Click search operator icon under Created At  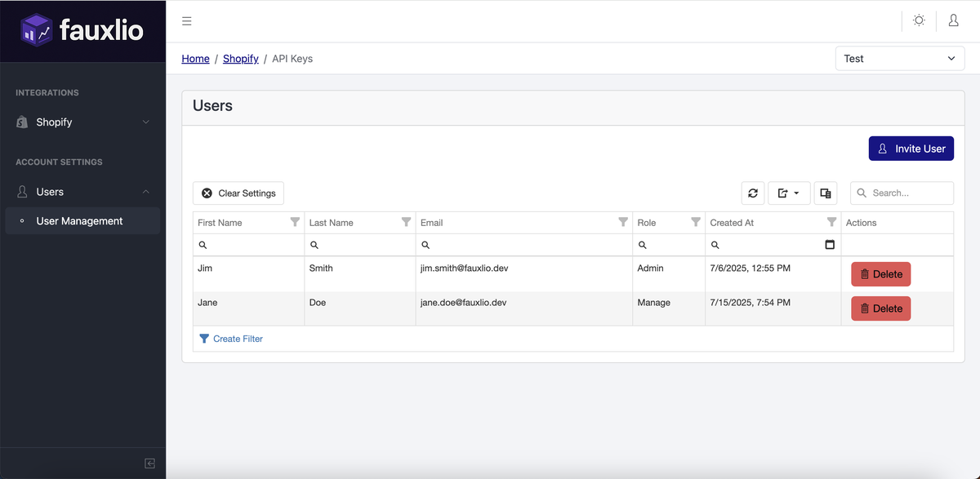715,245
